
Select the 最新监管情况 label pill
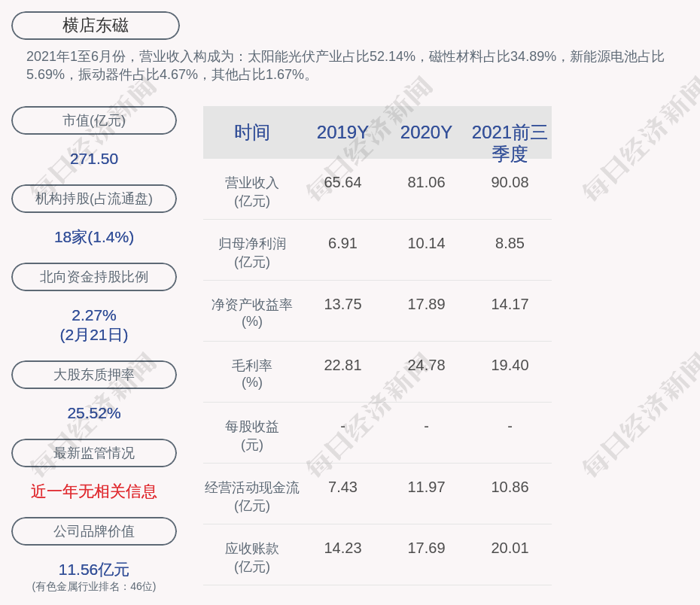click(94, 453)
